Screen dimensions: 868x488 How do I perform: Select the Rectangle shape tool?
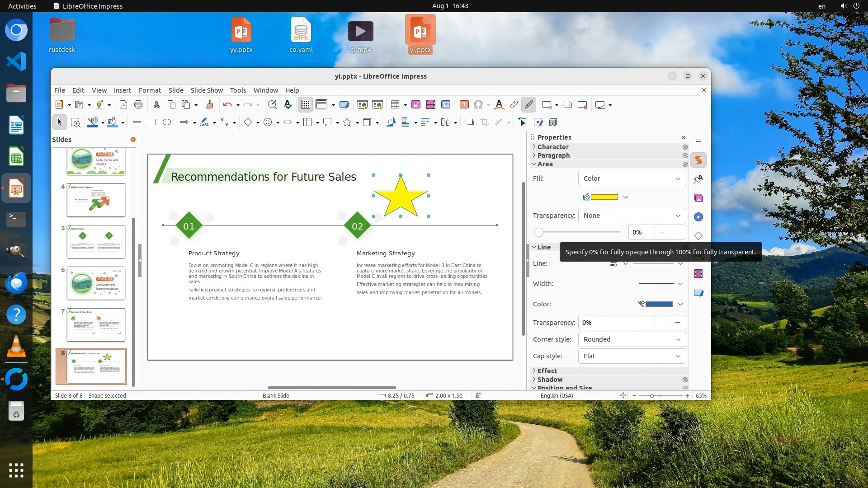point(152,122)
